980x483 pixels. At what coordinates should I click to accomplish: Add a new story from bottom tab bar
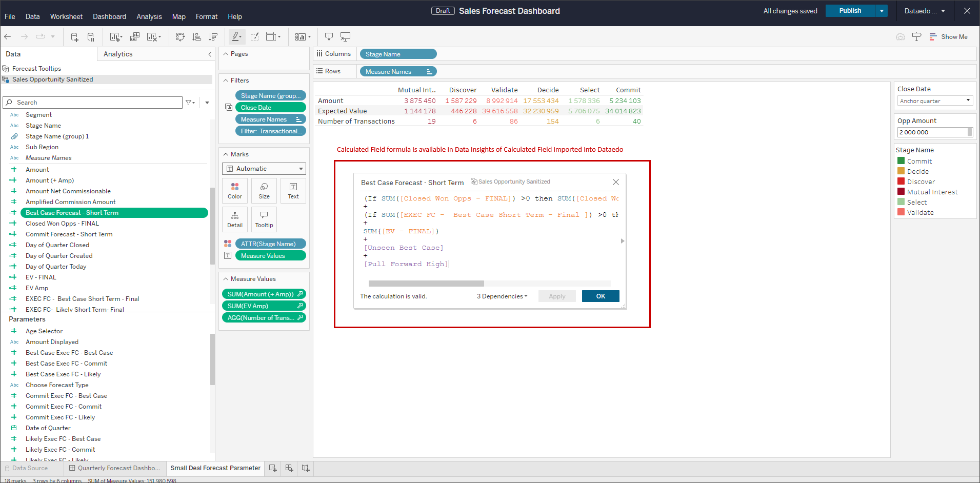pos(306,468)
